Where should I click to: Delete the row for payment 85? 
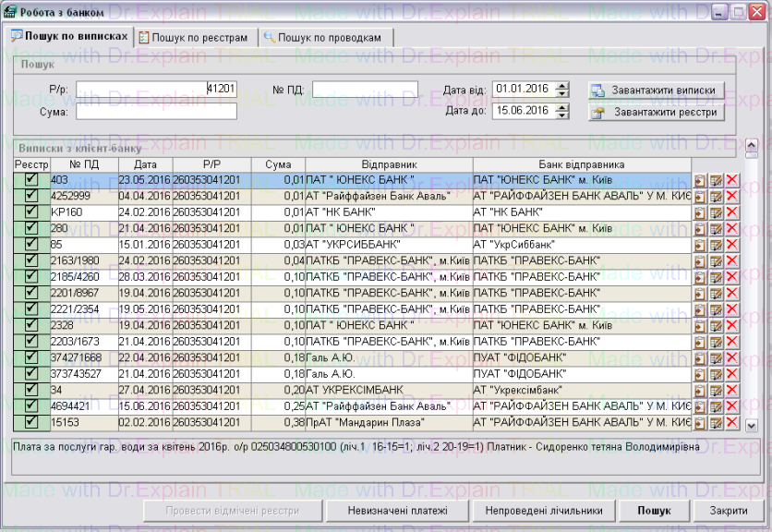point(732,245)
